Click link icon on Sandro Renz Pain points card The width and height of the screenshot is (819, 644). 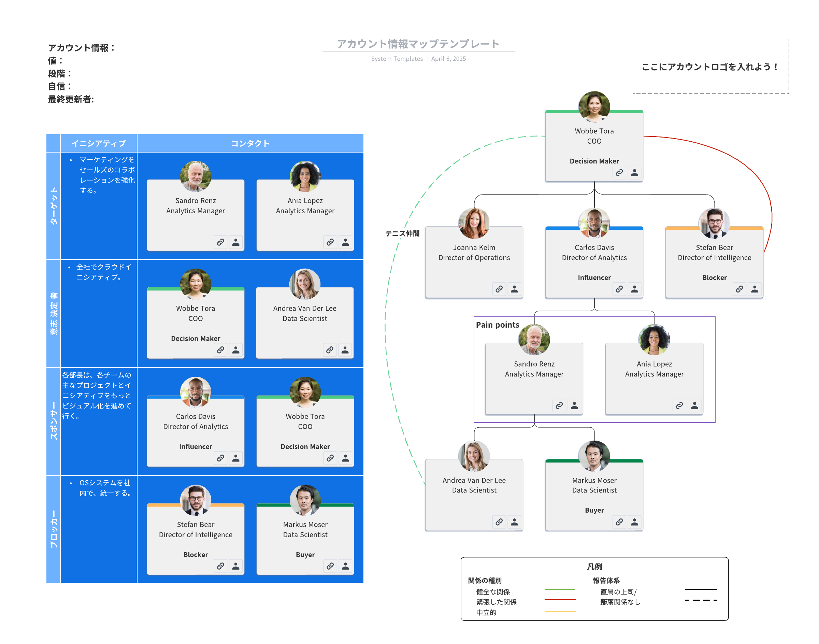tap(559, 406)
